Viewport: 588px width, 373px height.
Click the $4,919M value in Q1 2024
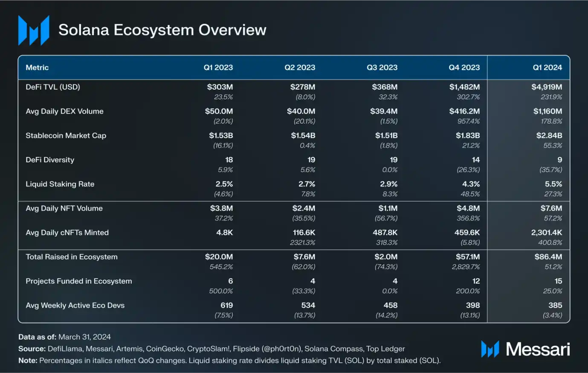pos(546,87)
